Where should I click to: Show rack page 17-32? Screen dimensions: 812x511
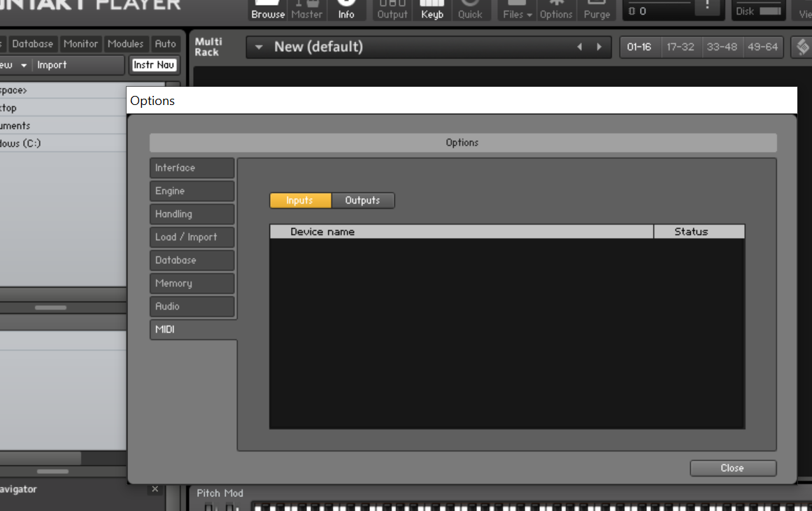[x=680, y=47]
